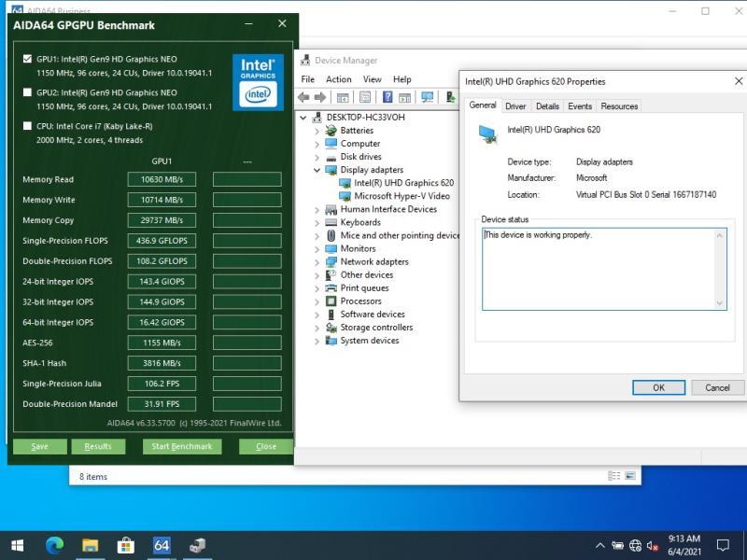Viewport: 747px width, 560px height.
Task: Open AIDA64 benchmark Results
Action: [97, 446]
